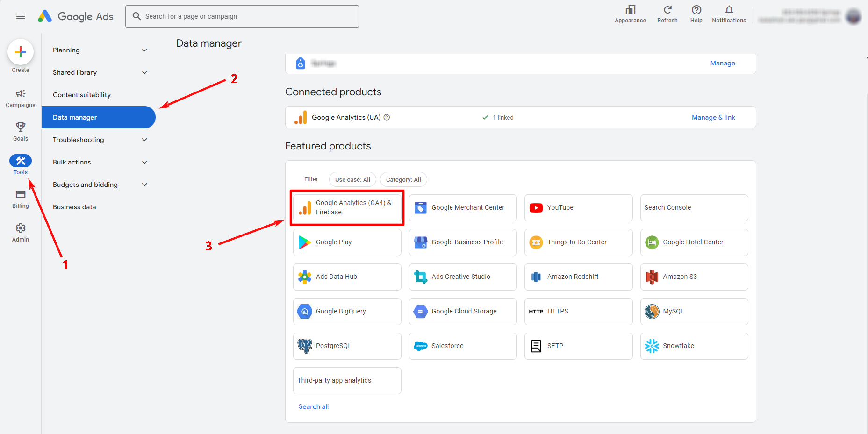Select Third-party app analytics card
The width and height of the screenshot is (868, 434).
click(x=347, y=381)
